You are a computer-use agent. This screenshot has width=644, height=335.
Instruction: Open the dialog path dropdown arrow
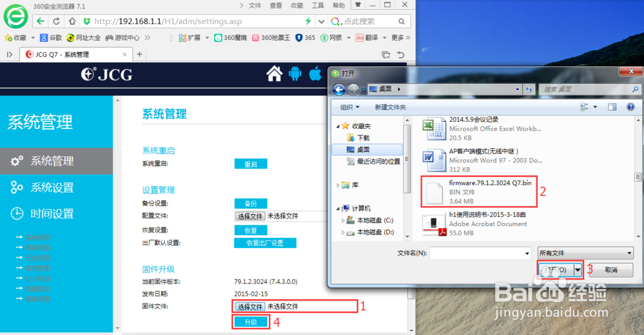517,89
